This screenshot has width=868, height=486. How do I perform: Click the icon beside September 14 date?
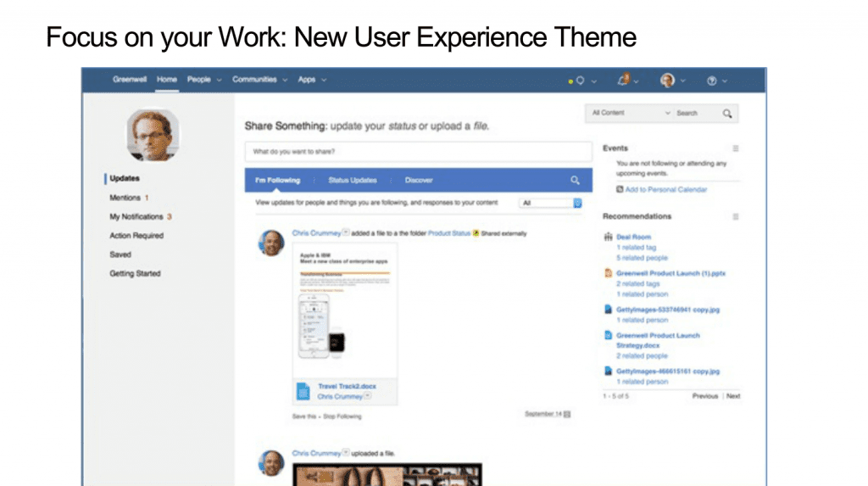(567, 415)
